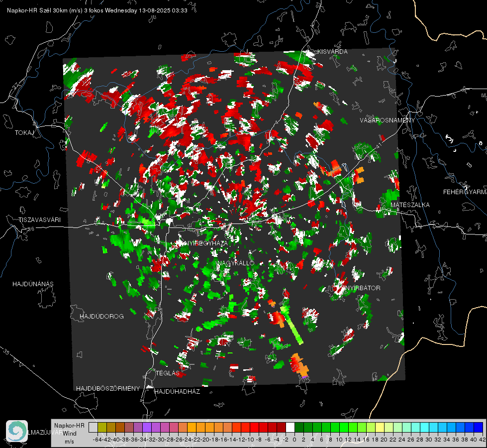Click the swirl weather logo icon
Screen dimensions: 487x448
pos(17,431)
